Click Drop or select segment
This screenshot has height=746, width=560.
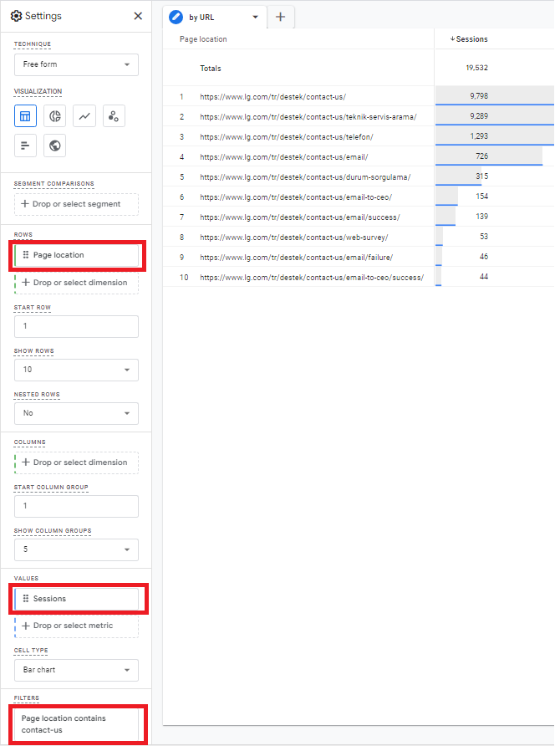tap(76, 204)
